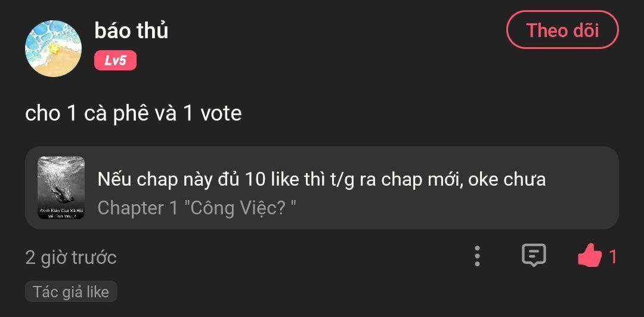Image resolution: width=644 pixels, height=317 pixels.
Task: Select comment text "cho 1 cà phê và 1 vote"
Action: click(x=133, y=113)
